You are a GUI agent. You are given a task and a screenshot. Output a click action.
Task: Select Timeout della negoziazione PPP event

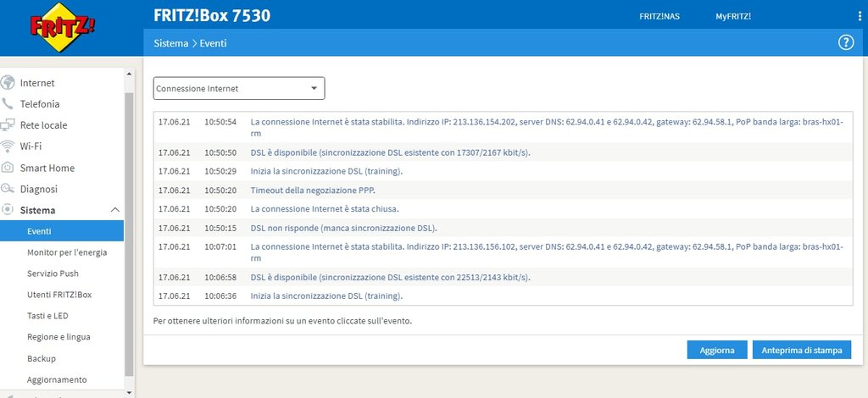pyautogui.click(x=503, y=191)
